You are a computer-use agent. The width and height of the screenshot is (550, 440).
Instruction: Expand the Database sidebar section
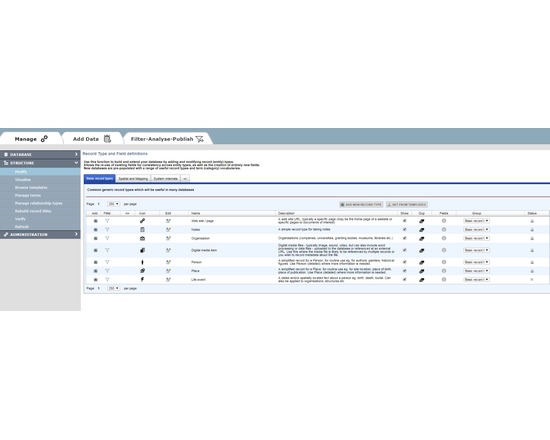[x=40, y=154]
